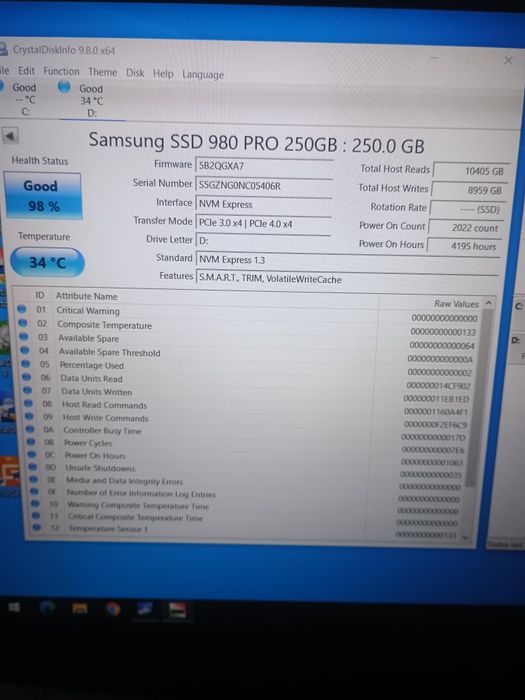Click the D: drive blue status orb
525x700 pixels.
[64, 87]
